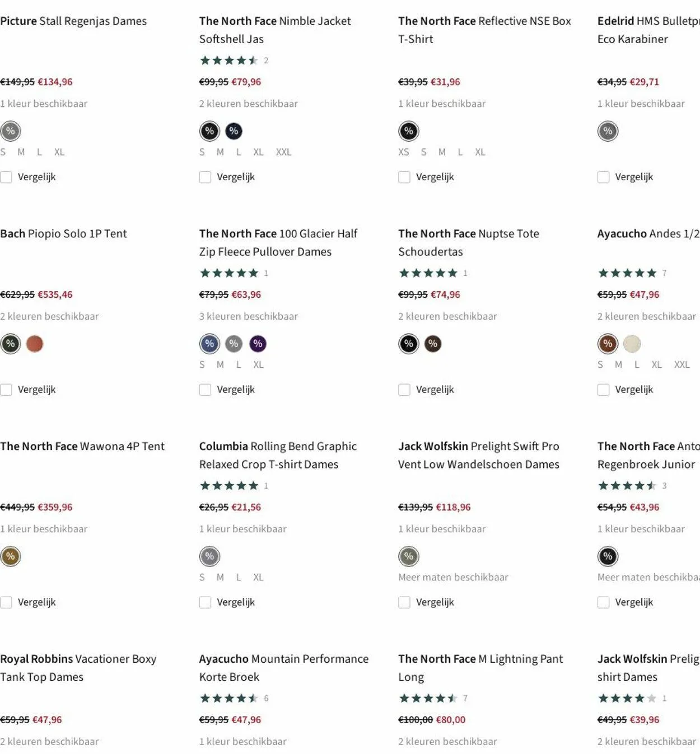This screenshot has height=754, width=700.
Task: Click star rating of M Lightning Pant
Action: point(428,699)
